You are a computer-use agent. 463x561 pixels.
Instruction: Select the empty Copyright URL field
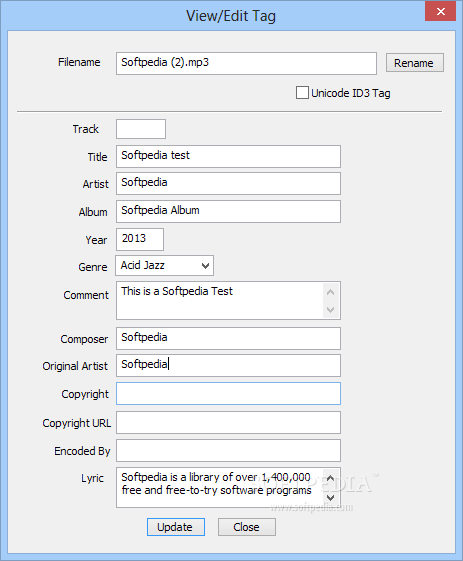(228, 422)
